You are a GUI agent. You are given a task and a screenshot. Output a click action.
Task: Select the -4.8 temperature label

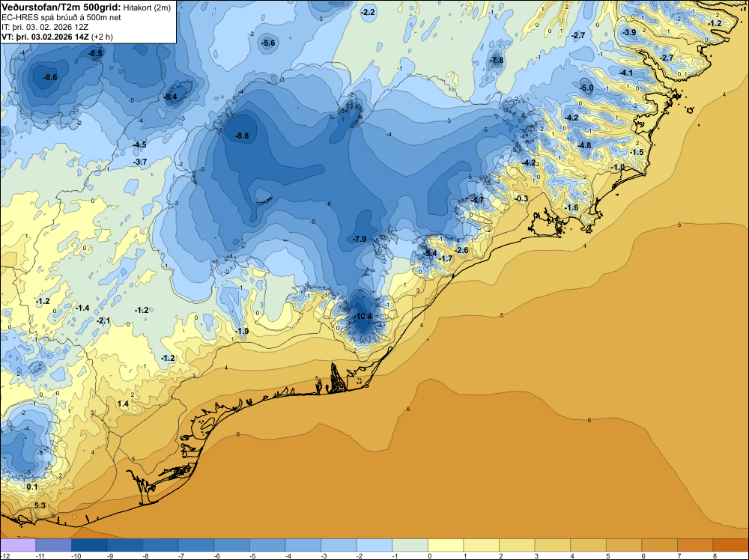[585, 145]
